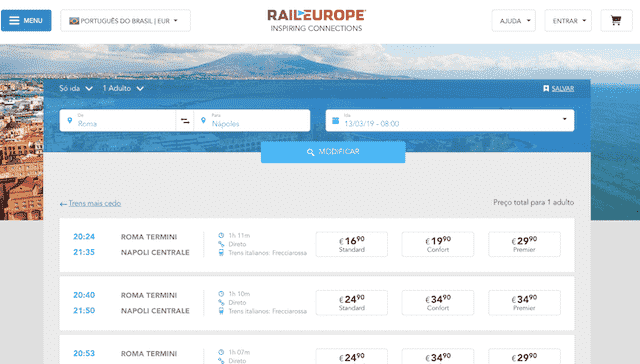Open the Entrar menu
This screenshot has width=640, height=364.
pyautogui.click(x=568, y=20)
